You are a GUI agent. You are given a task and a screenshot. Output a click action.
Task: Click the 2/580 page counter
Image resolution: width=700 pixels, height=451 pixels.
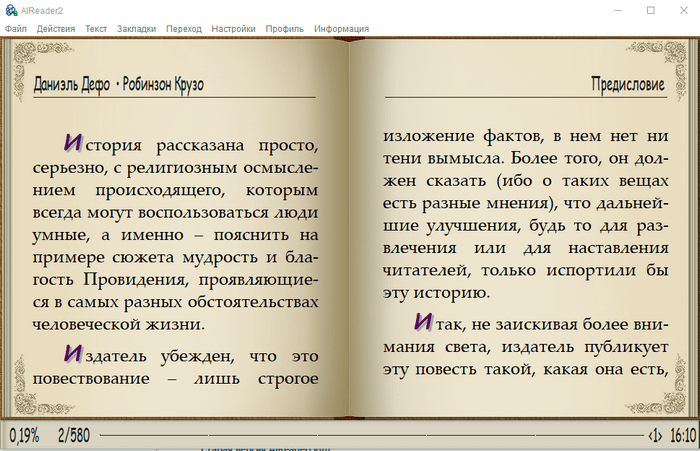[74, 435]
